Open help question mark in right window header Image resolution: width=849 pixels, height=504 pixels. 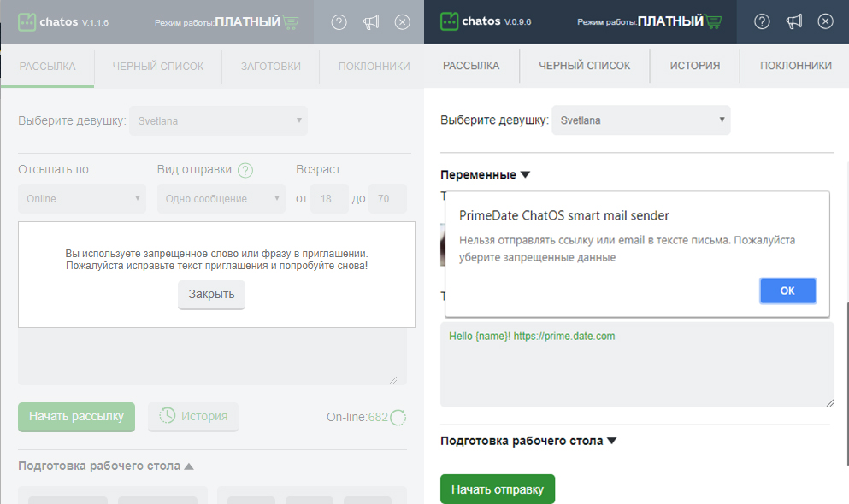coord(762,21)
